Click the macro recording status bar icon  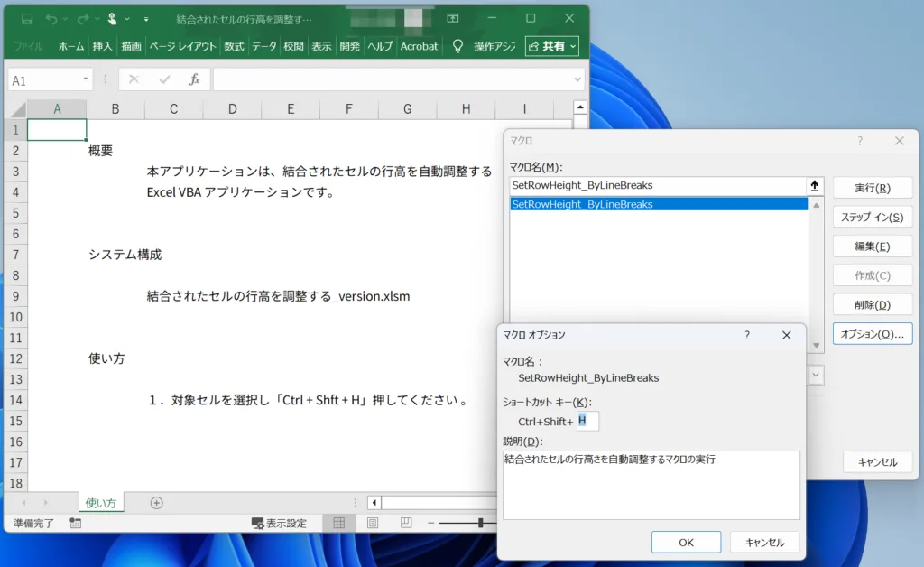[75, 523]
